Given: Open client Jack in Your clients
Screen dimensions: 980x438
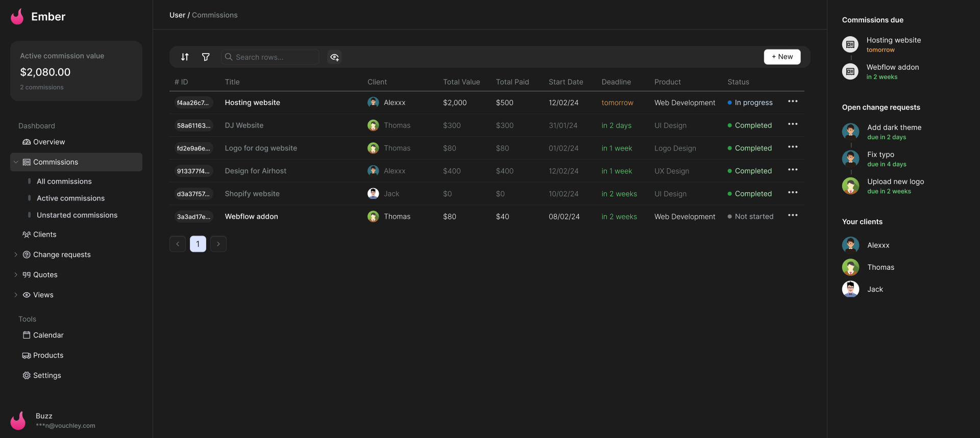Looking at the screenshot, I should click(x=863, y=289).
